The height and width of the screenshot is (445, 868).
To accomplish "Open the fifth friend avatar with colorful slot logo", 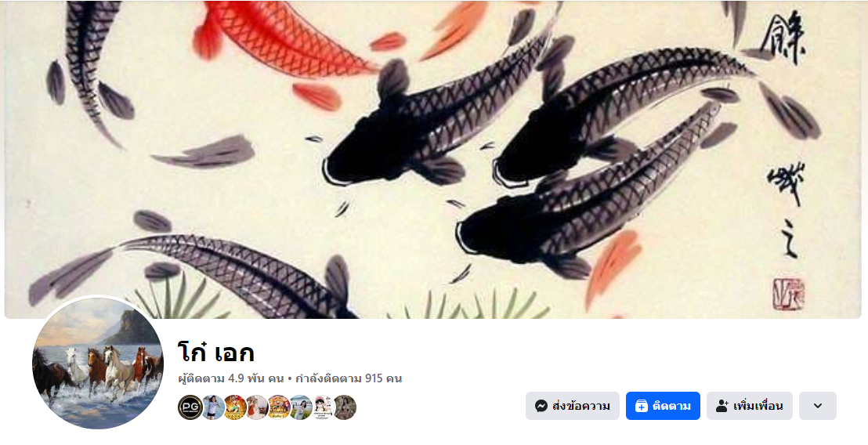I will click(x=279, y=407).
